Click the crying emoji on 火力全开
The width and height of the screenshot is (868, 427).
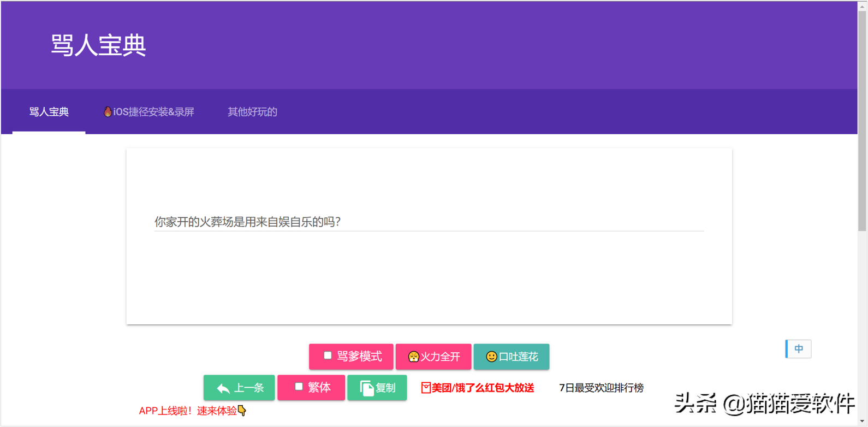point(414,357)
